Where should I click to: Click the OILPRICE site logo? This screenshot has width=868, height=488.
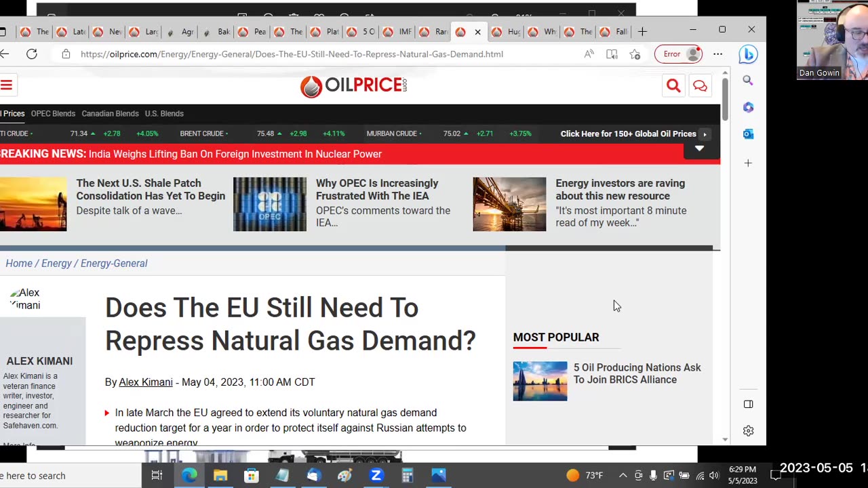[353, 86]
